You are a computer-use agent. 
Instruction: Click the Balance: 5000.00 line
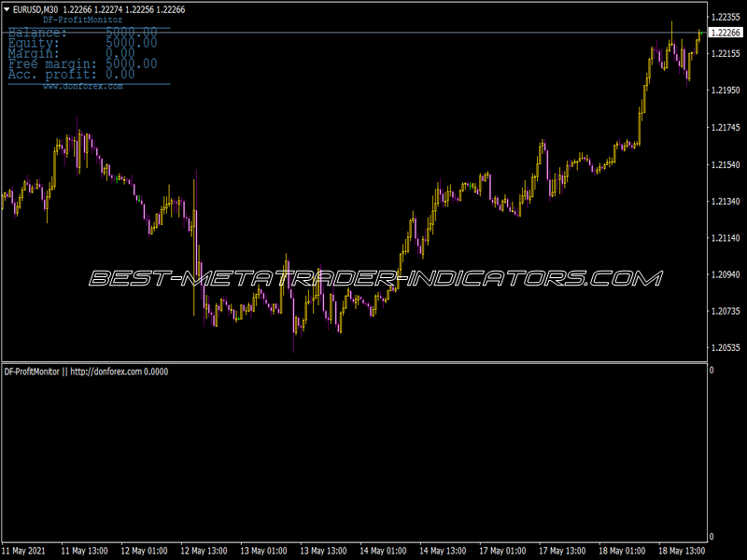pos(82,33)
